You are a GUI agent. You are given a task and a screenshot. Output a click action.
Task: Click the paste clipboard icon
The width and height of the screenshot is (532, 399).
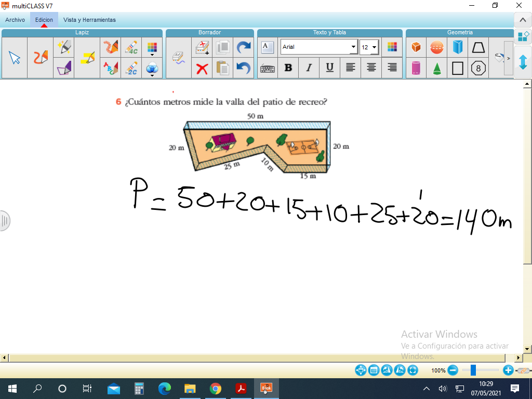(x=222, y=68)
